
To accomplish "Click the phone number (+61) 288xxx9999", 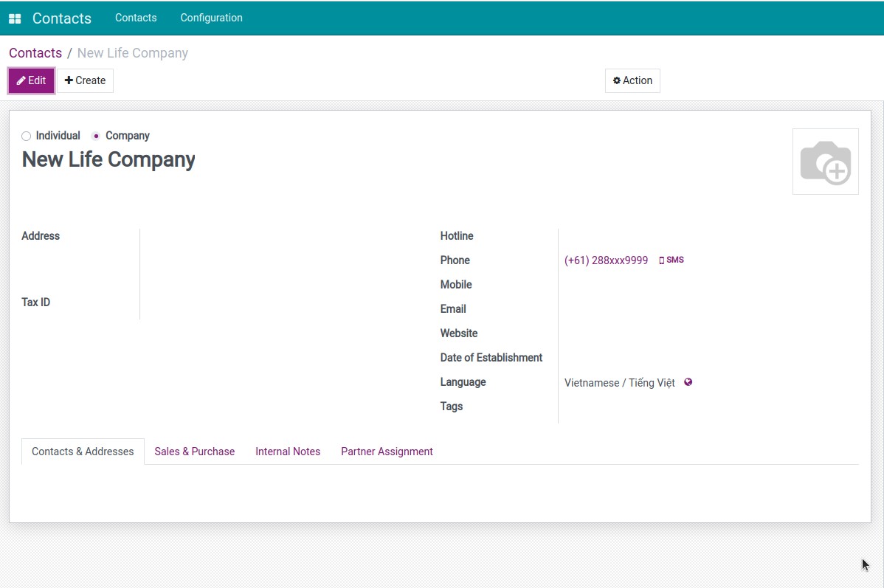I will click(606, 260).
